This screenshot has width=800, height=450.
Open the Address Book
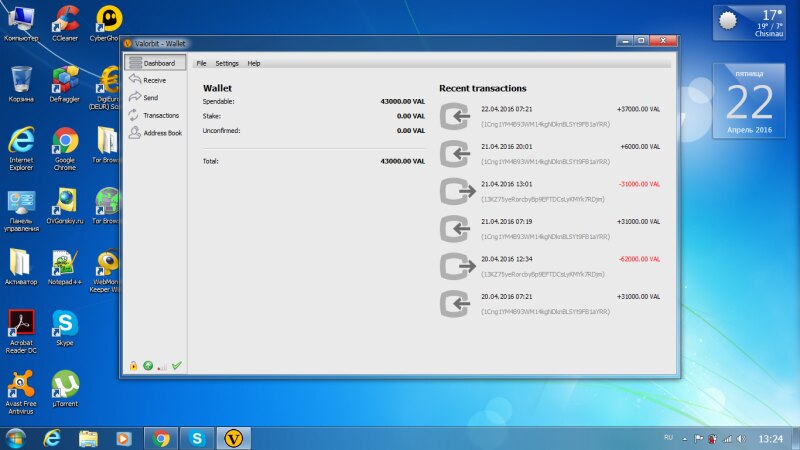click(161, 132)
